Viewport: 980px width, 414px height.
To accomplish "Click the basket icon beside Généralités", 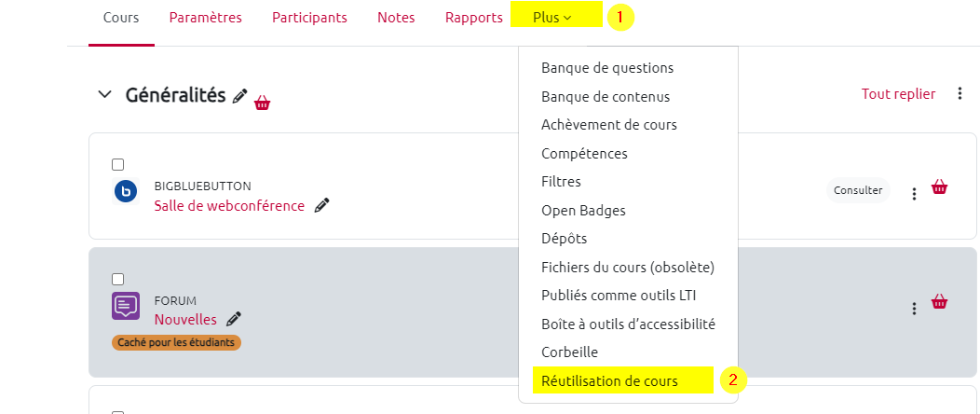I will click(x=263, y=103).
